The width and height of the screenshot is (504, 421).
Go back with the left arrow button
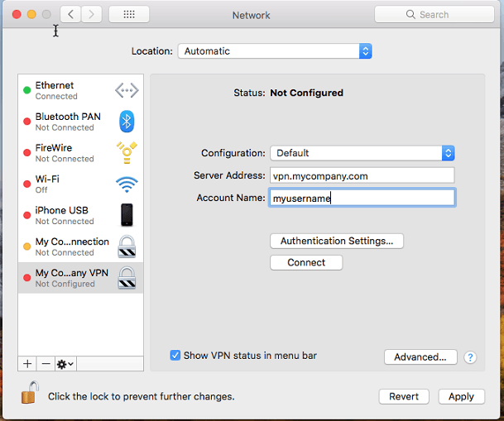(70, 14)
